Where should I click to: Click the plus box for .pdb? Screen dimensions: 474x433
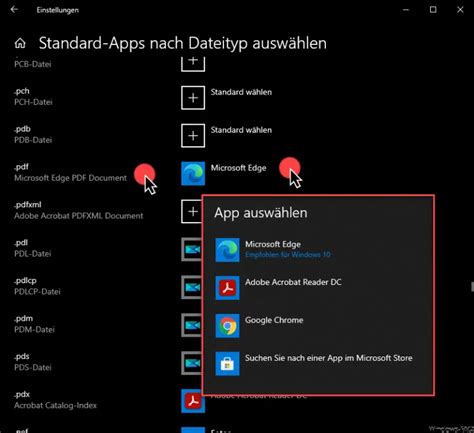(193, 136)
